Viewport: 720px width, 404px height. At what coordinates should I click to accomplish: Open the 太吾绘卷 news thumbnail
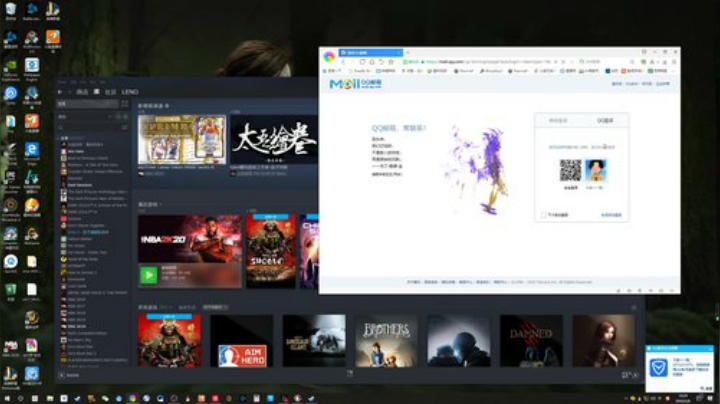pyautogui.click(x=274, y=140)
